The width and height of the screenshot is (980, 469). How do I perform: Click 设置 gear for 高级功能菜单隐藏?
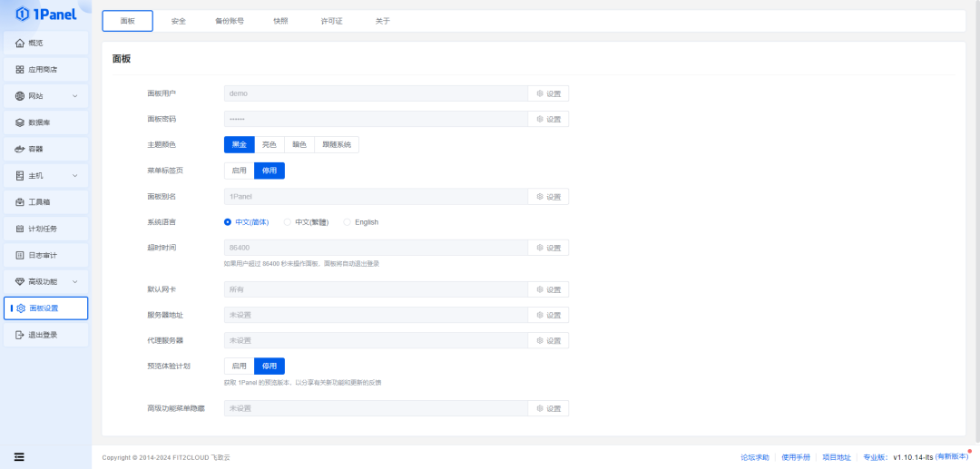[549, 408]
